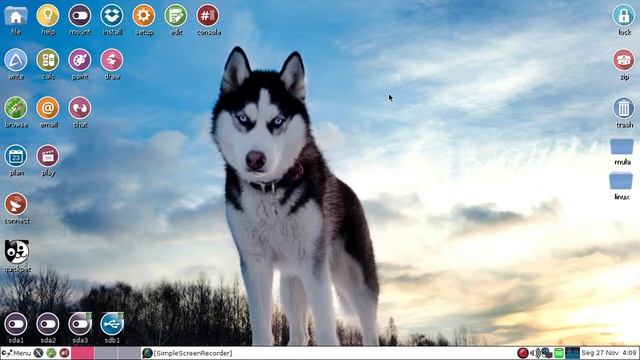Open the install package icon

point(111,16)
